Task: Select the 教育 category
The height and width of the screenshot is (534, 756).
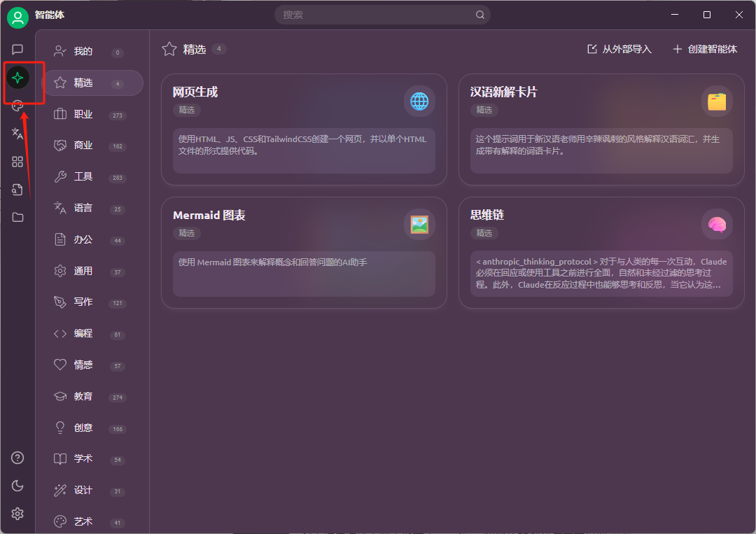Action: click(92, 396)
